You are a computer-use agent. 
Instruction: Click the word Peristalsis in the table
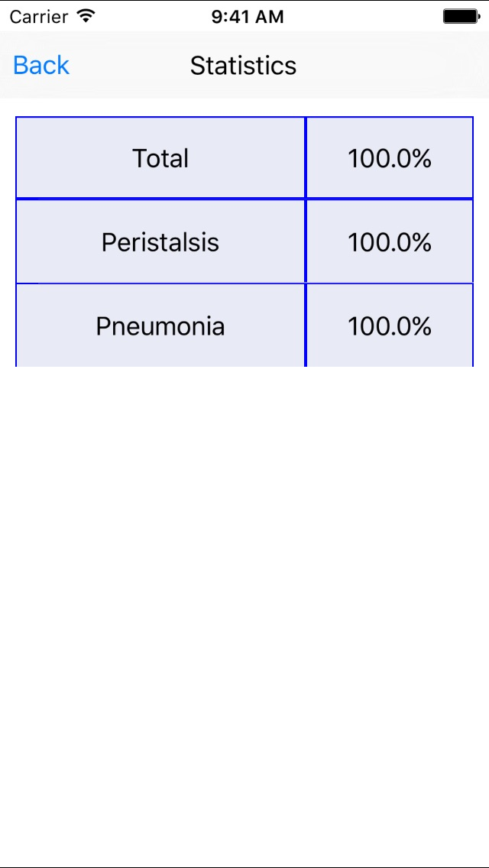coord(160,242)
